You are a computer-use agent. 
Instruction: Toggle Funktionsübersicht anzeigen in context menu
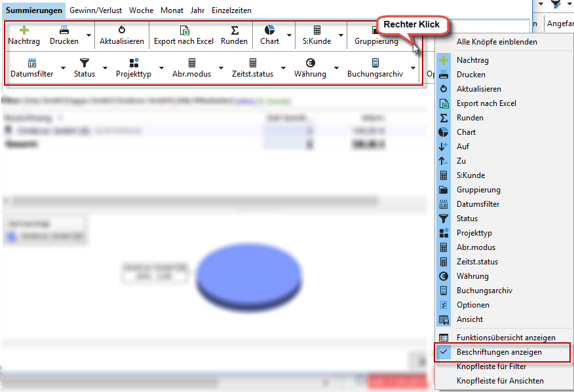point(506,338)
